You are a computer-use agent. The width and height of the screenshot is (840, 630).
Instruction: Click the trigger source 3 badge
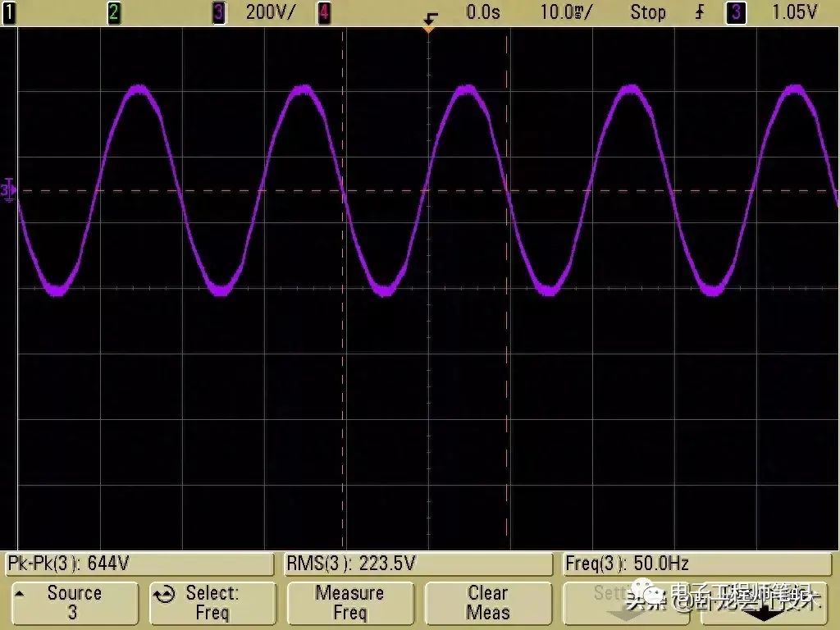[736, 12]
